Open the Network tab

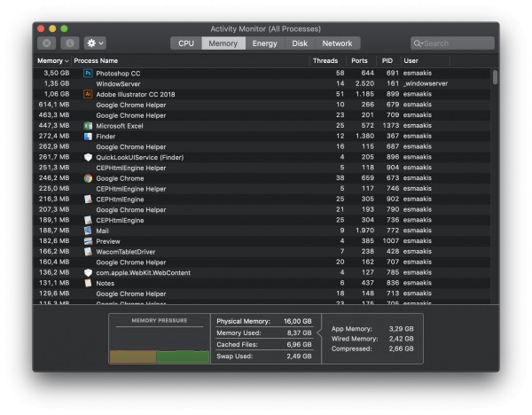click(337, 43)
